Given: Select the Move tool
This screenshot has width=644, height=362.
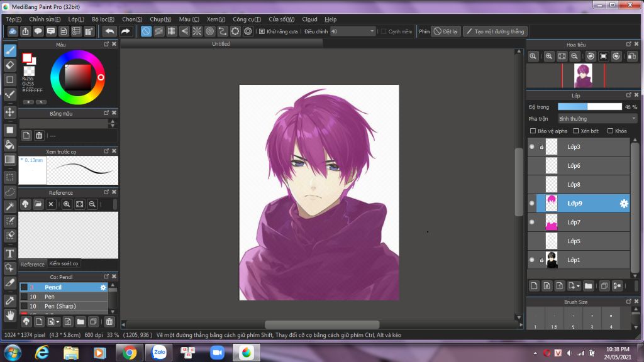Looking at the screenshot, I should 10,112.
